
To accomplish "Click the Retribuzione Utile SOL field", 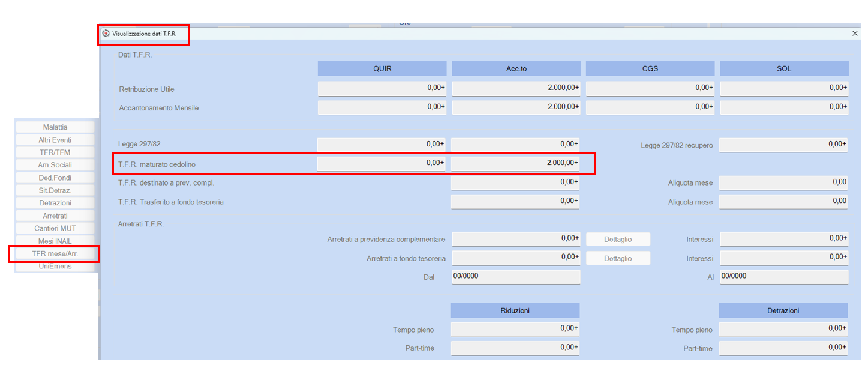I will coord(784,88).
